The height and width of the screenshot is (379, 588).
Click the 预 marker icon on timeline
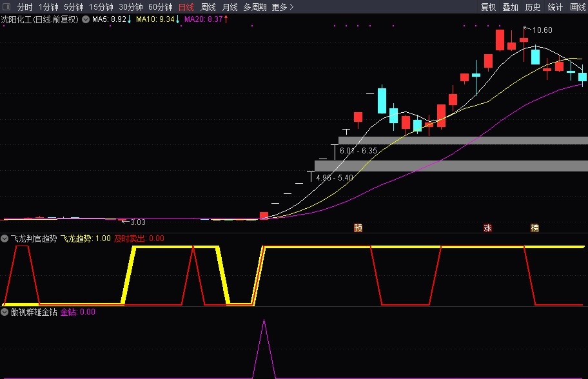click(358, 228)
